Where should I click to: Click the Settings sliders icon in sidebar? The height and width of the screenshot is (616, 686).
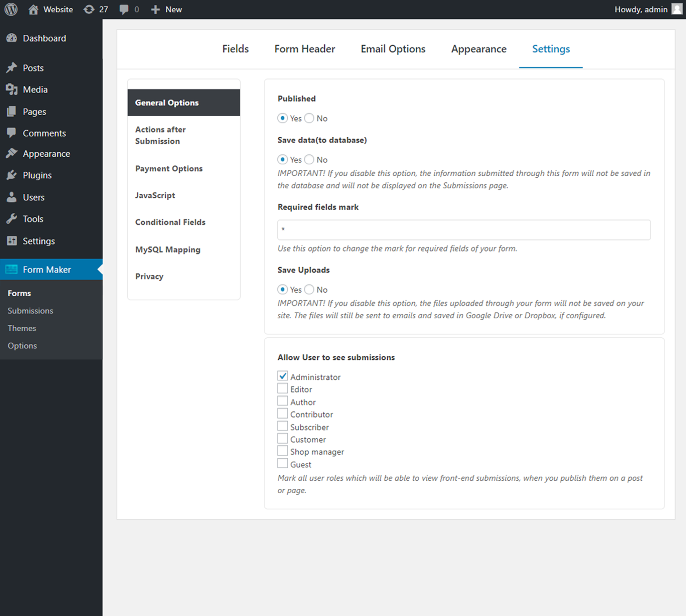coord(12,241)
